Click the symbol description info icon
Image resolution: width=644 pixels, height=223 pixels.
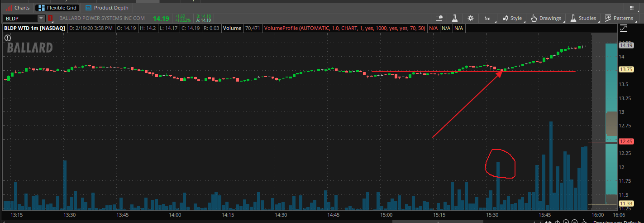pyautogui.click(x=439, y=18)
